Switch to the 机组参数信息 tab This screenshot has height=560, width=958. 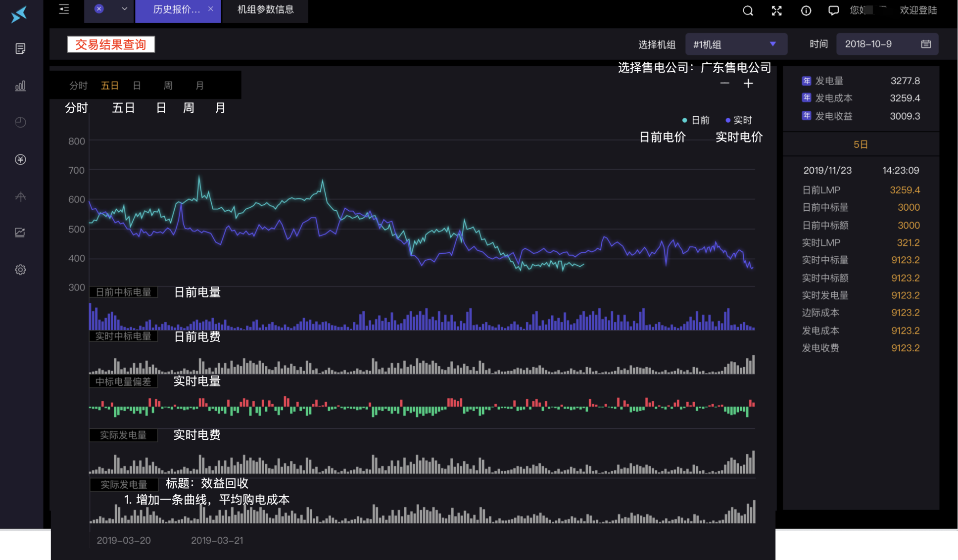pyautogui.click(x=265, y=10)
